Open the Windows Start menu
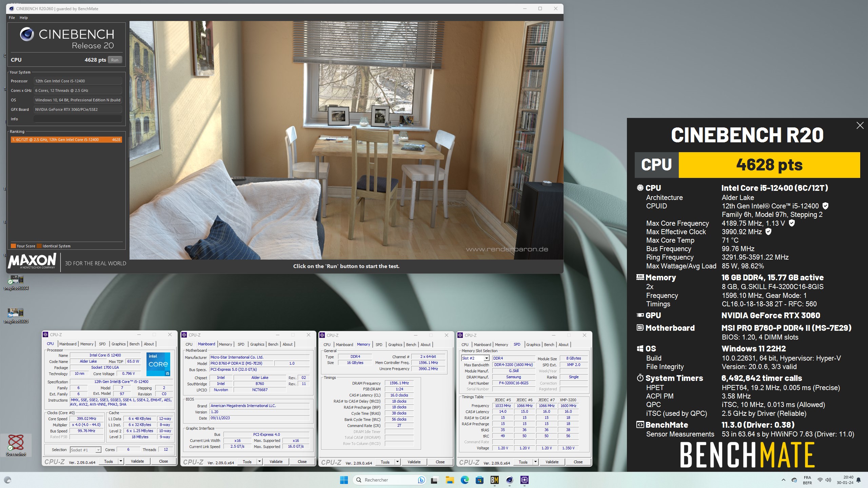The image size is (868, 488). click(344, 480)
